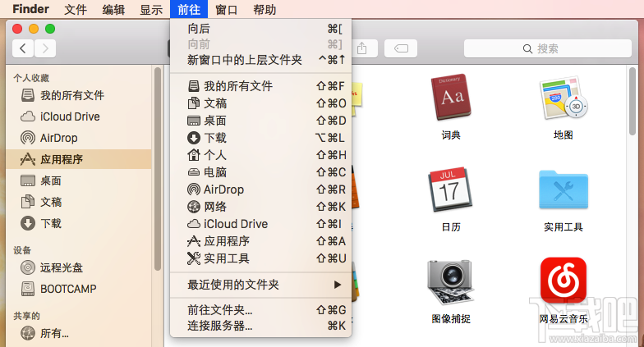The height and width of the screenshot is (347, 644).
Task: Click the Share toolbar button
Action: (x=361, y=48)
